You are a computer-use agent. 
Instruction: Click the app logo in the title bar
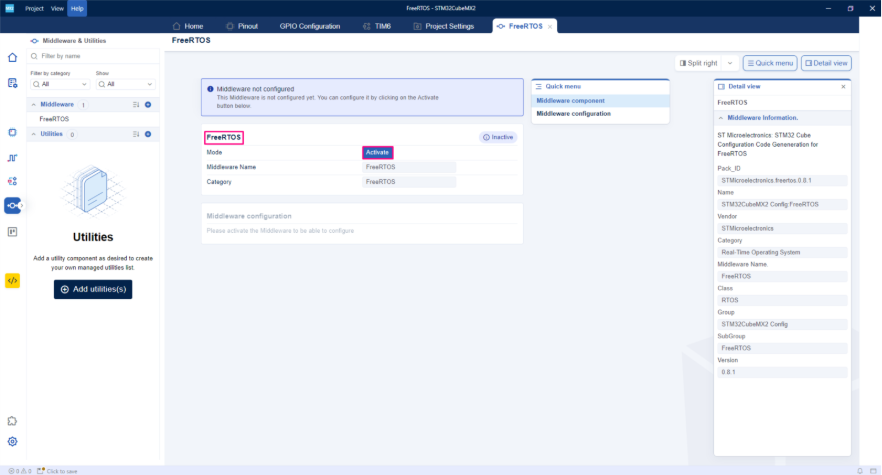click(10, 8)
